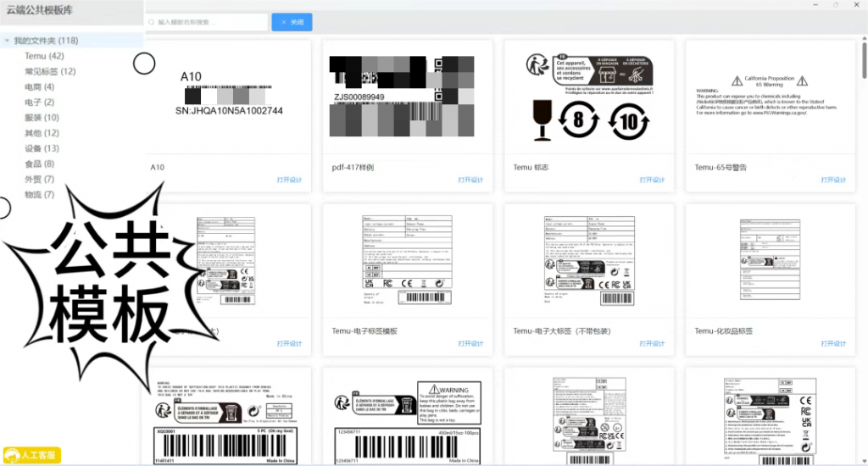Open design for Temu-65号警告 template

[x=833, y=180]
